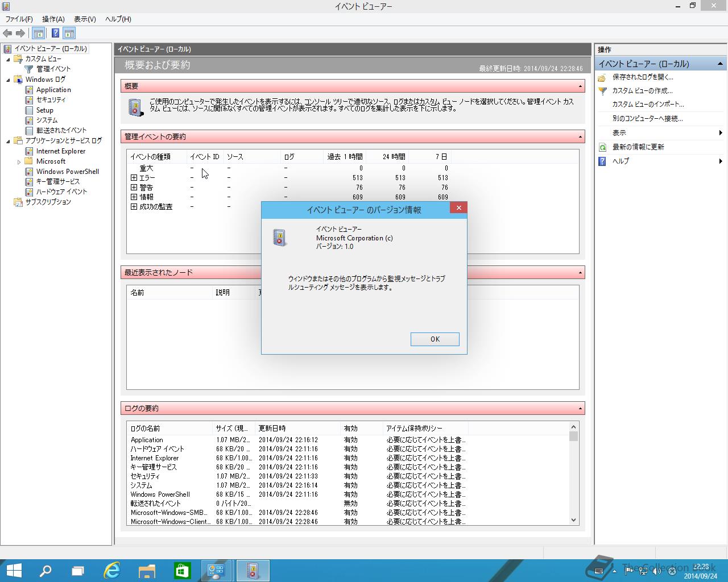
Task: Open the ファイル(F) menu
Action: 19,19
